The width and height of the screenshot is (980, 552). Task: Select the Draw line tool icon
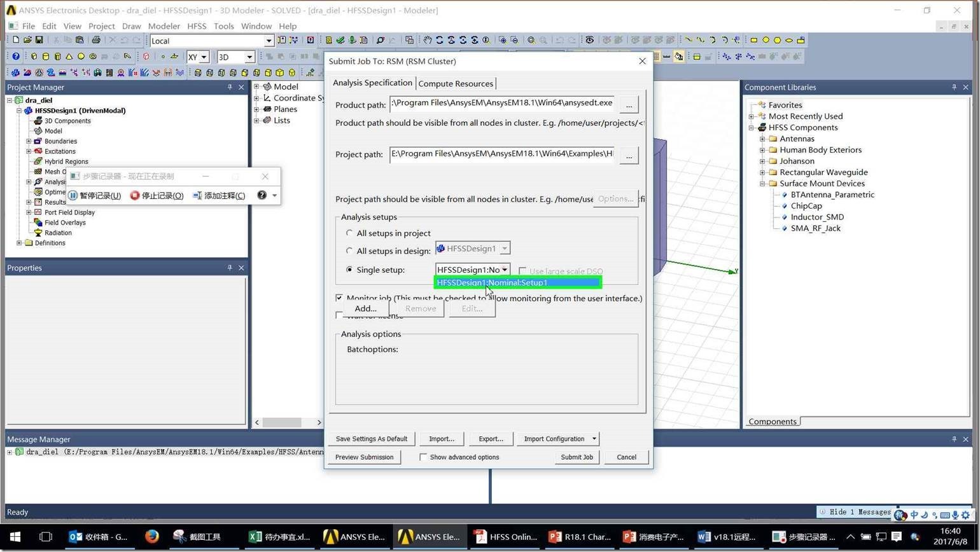tap(689, 40)
